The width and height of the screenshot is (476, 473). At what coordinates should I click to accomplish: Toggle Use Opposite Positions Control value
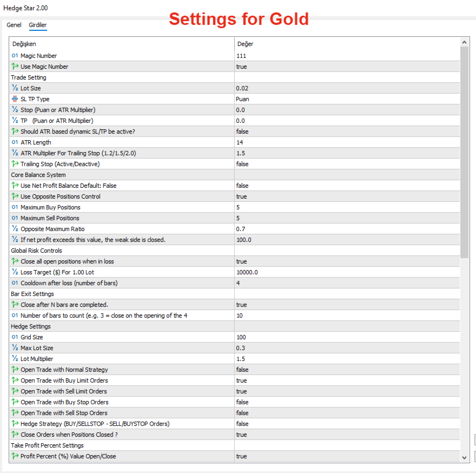pyautogui.click(x=346, y=196)
